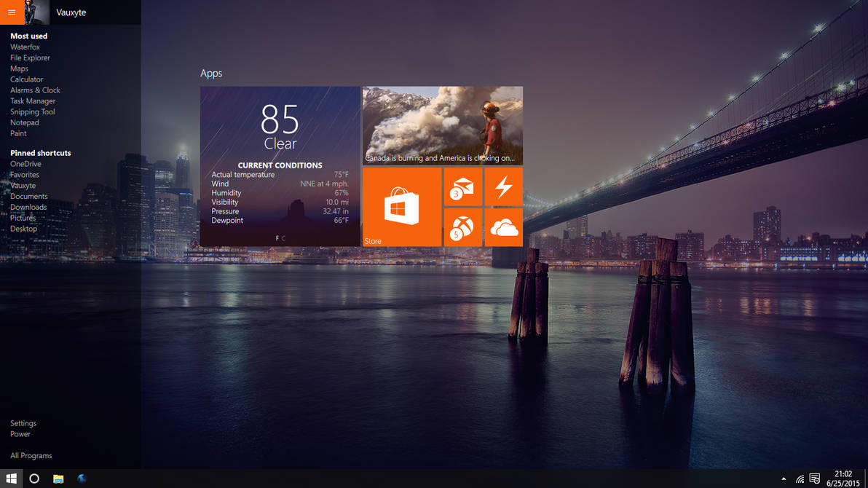The width and height of the screenshot is (868, 488).
Task: Open Calculator from Most used
Action: tap(27, 79)
